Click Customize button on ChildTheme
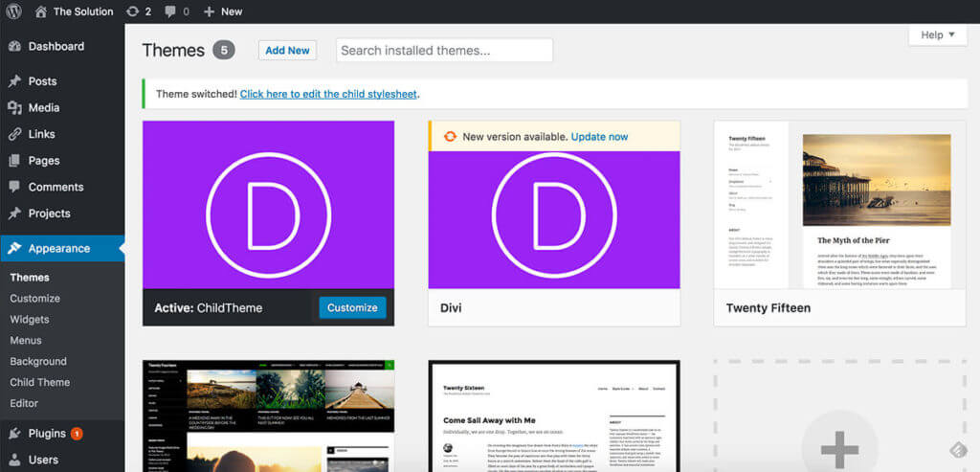This screenshot has height=472, width=980. pos(352,307)
